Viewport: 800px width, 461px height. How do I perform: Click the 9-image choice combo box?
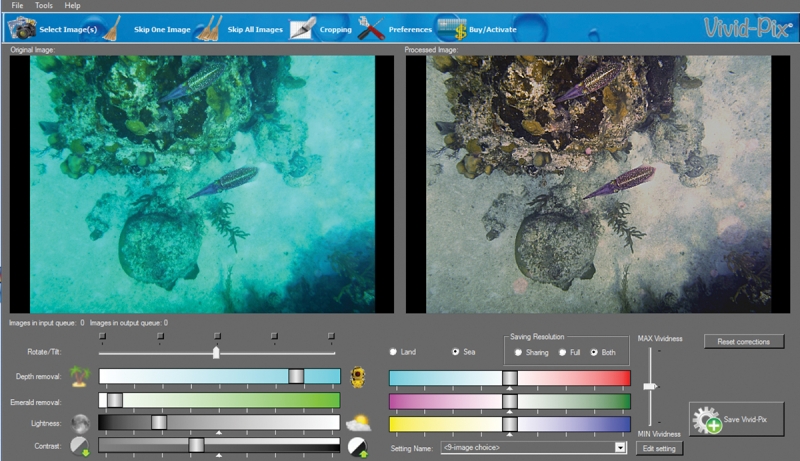[x=534, y=448]
